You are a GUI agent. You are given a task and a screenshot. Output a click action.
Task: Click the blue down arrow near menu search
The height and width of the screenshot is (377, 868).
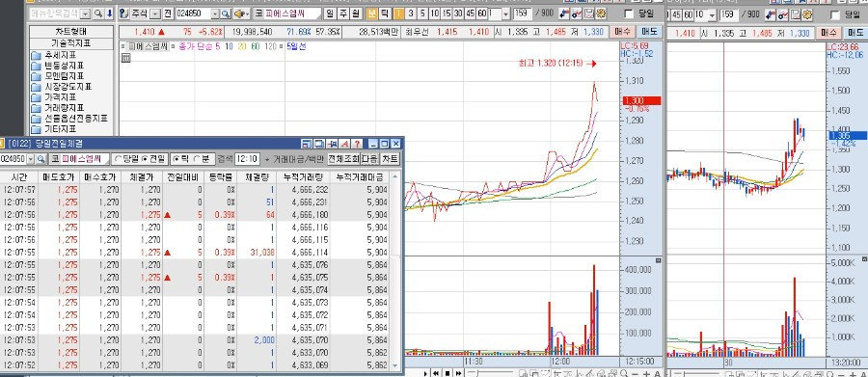click(109, 13)
